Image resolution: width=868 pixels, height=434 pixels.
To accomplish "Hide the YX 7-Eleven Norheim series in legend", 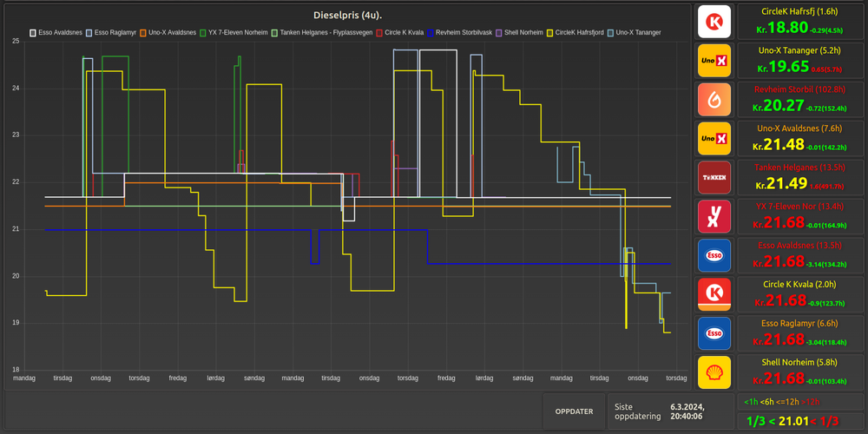I will pos(236,33).
